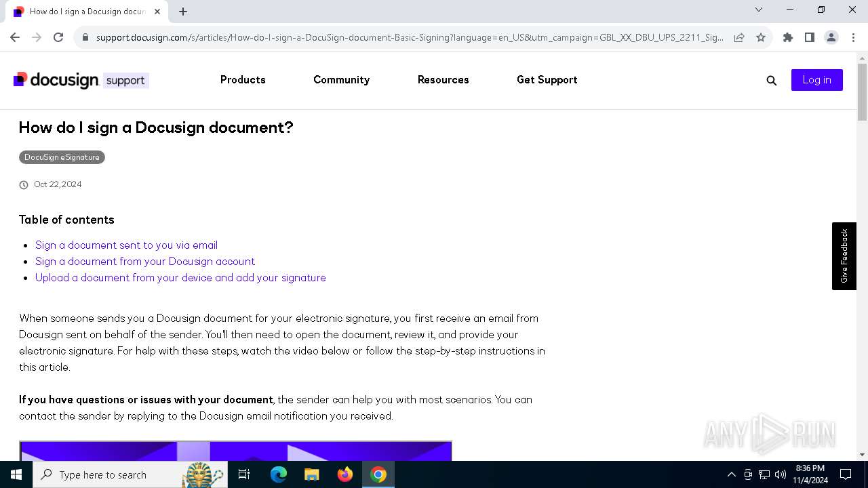The height and width of the screenshot is (488, 868).
Task: Click the article title heading
Action: (156, 127)
